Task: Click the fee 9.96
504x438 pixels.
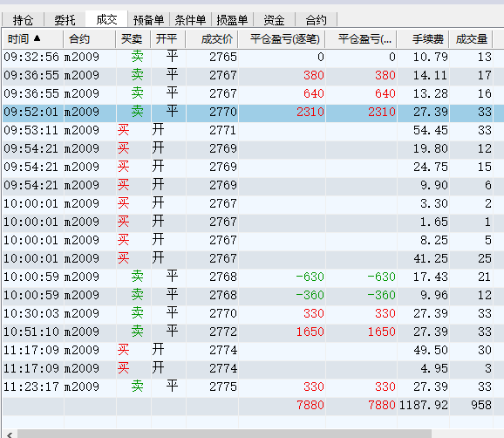Action: 434,296
